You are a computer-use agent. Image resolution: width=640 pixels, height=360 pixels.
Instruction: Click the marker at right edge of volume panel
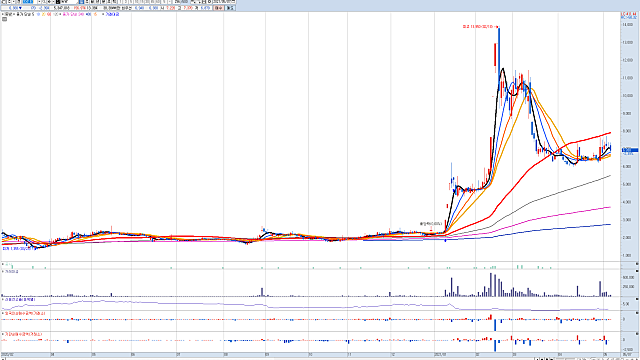tap(637, 271)
